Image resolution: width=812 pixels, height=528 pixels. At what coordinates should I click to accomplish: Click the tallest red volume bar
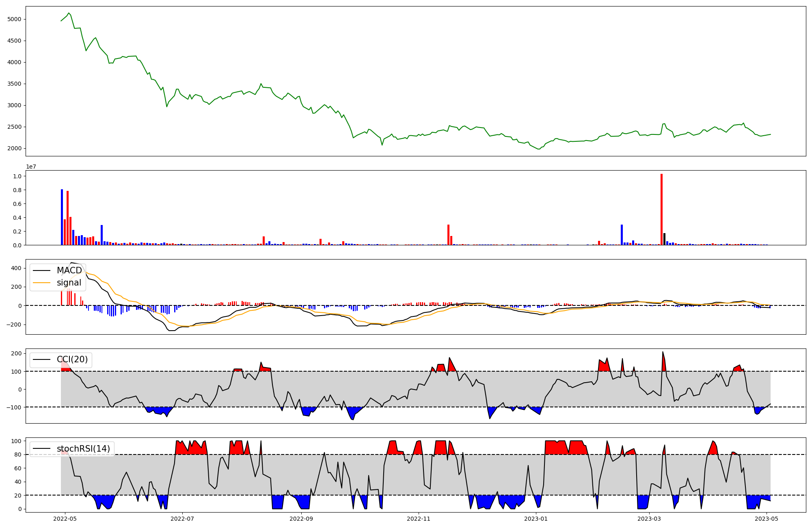click(x=661, y=209)
